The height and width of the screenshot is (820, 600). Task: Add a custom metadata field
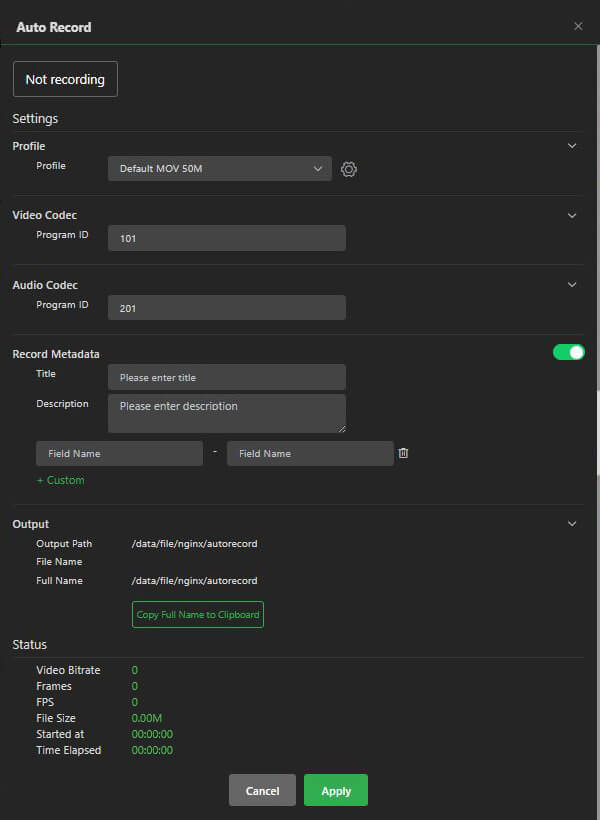coord(60,480)
